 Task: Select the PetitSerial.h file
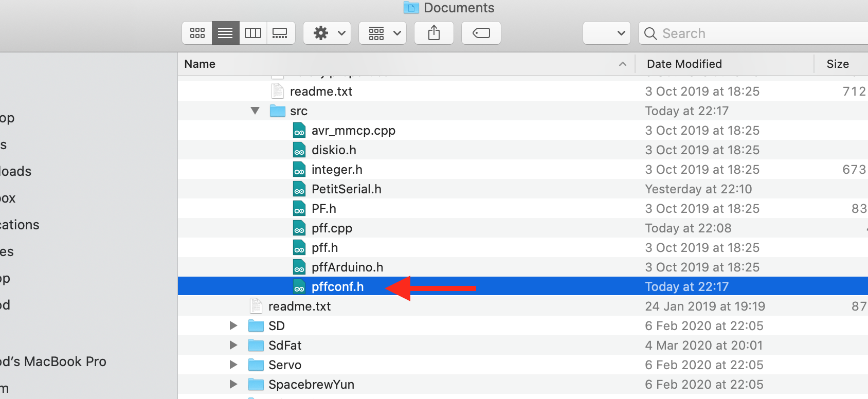[346, 189]
